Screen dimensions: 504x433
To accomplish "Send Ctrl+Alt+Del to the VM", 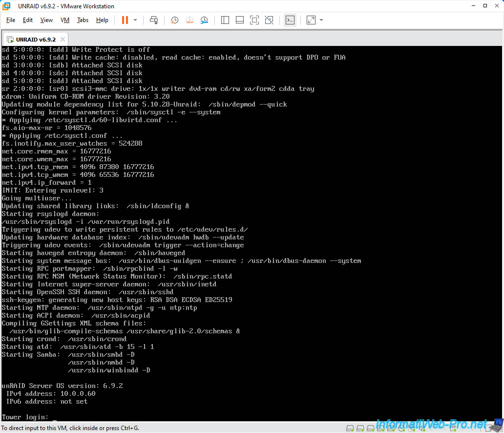I will point(154,20).
